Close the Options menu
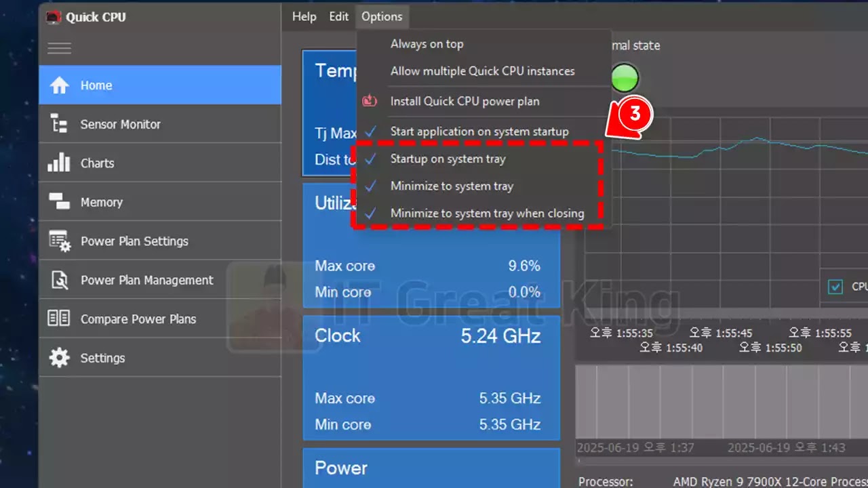Screen dimensions: 868x488 click(382, 17)
